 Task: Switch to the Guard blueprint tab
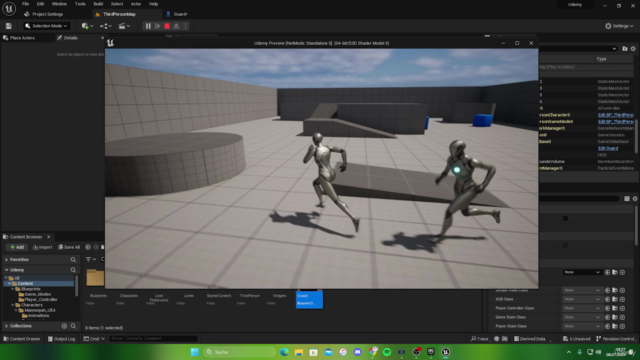pyautogui.click(x=177, y=14)
